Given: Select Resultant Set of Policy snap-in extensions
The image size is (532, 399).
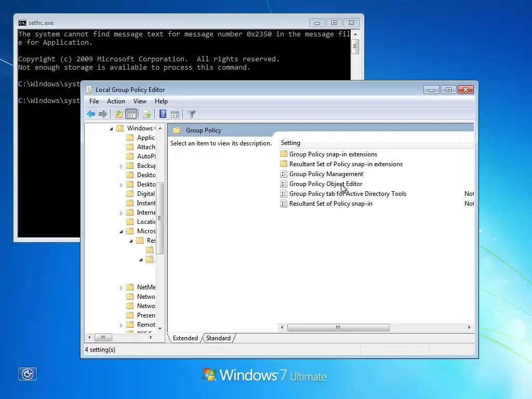Looking at the screenshot, I should (x=345, y=164).
